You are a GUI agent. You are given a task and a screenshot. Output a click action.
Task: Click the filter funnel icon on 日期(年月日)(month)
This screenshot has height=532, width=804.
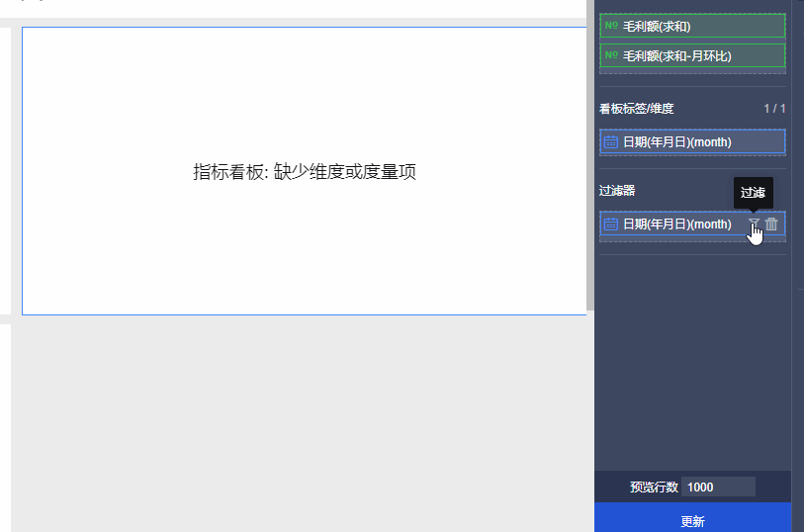click(x=754, y=223)
